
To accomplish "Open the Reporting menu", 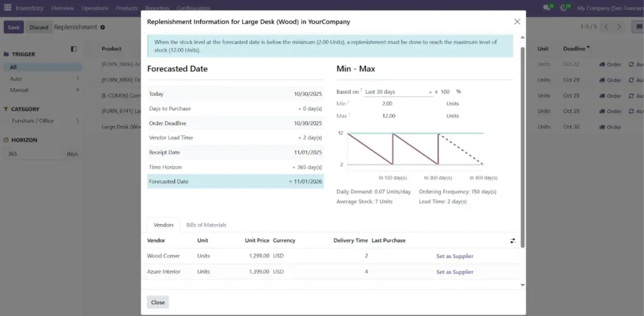I will [x=157, y=8].
